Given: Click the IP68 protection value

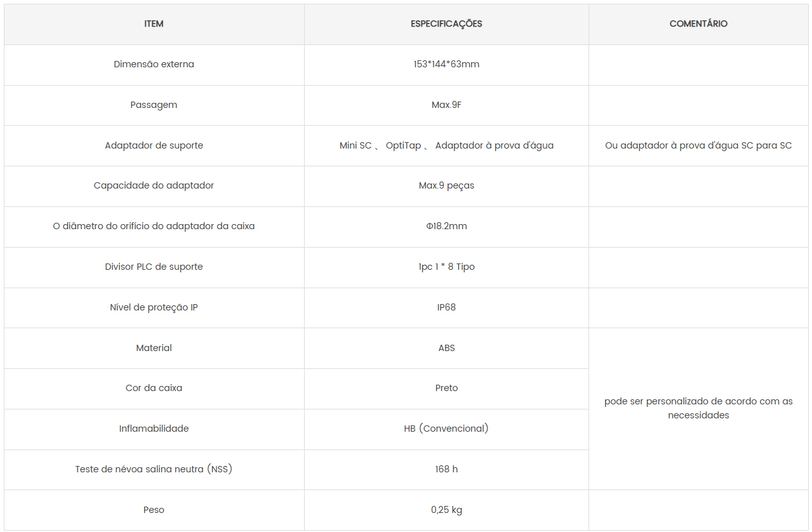Looking at the screenshot, I should 446,307.
